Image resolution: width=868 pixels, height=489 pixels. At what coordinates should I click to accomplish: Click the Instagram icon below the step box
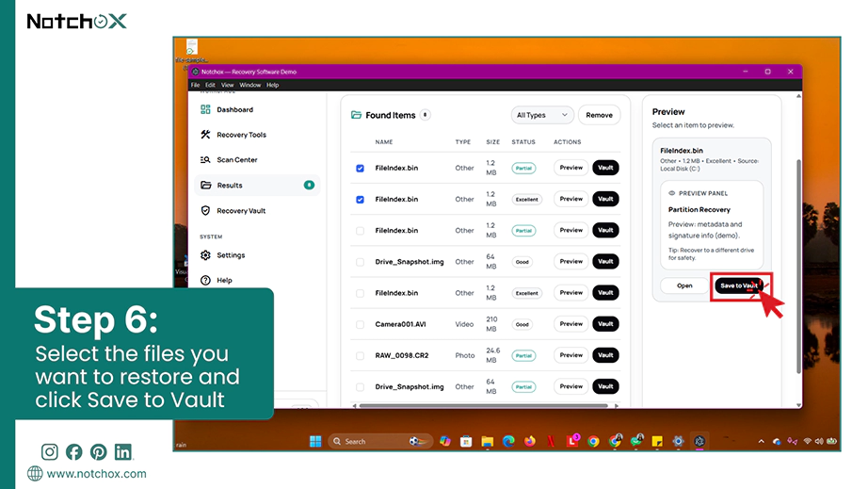[x=49, y=452]
